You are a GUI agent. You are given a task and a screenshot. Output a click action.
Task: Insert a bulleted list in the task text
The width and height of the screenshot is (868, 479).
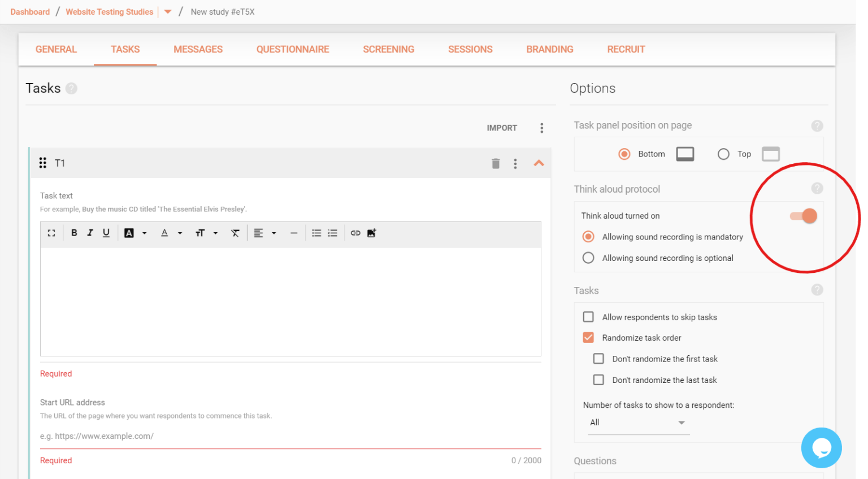(x=316, y=233)
